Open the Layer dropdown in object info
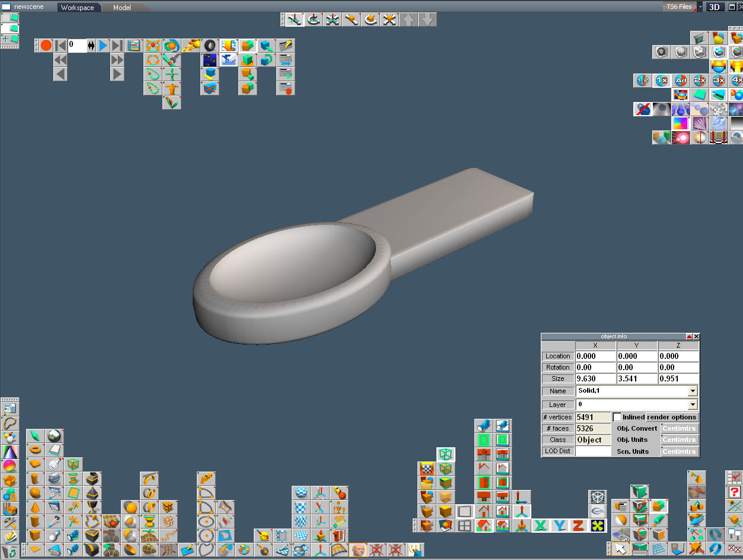The image size is (743, 560). pyautogui.click(x=692, y=405)
